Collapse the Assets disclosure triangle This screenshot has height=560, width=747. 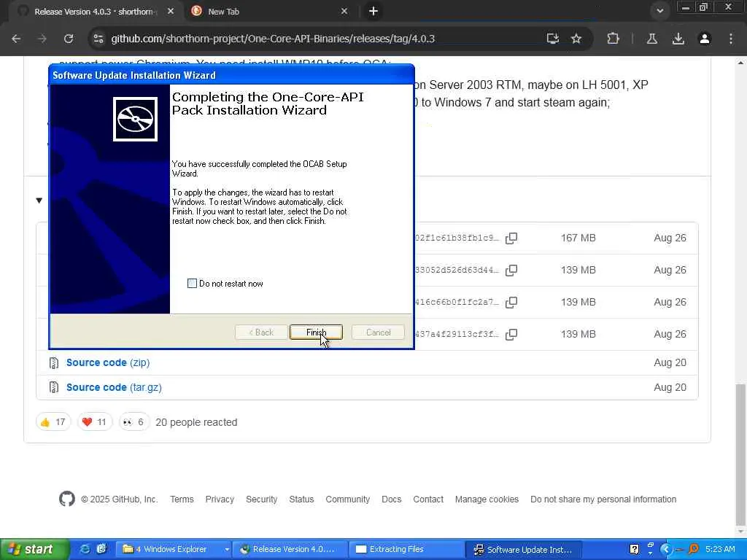click(x=39, y=201)
